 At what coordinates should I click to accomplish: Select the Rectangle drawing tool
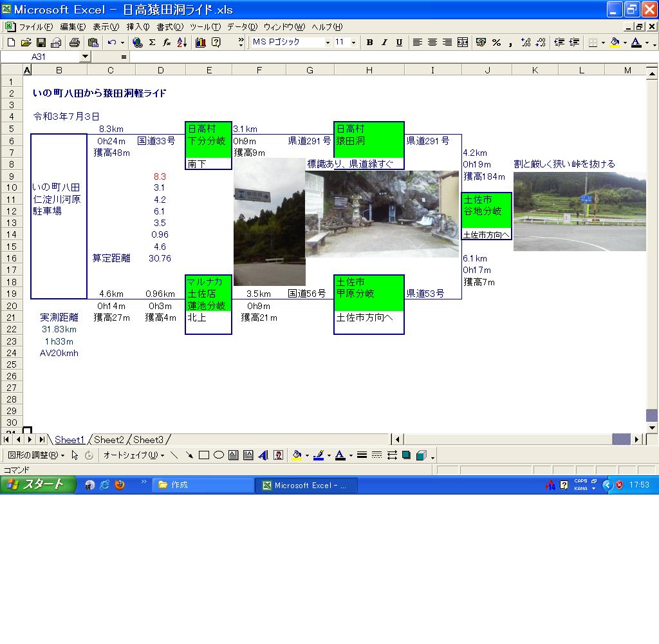tap(204, 455)
